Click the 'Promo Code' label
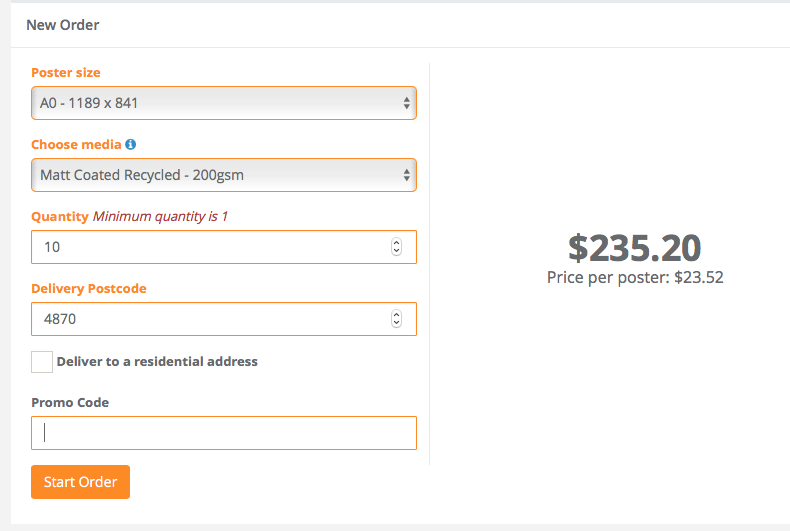 [x=70, y=403]
